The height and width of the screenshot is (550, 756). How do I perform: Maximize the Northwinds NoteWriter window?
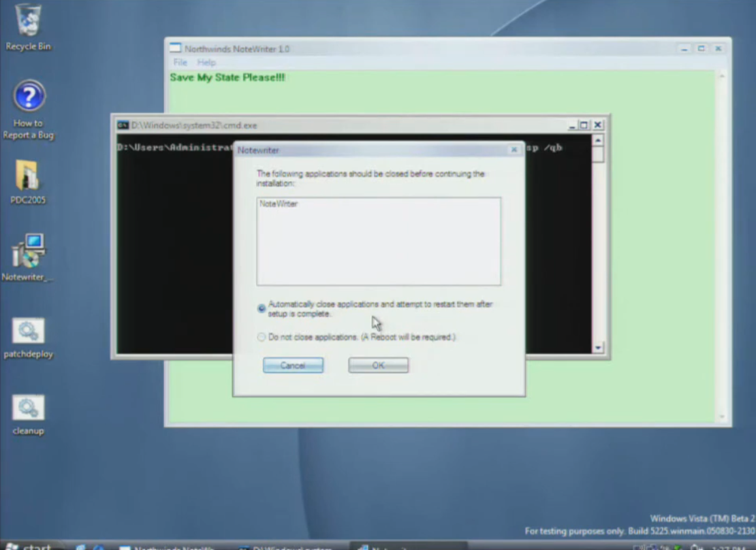pyautogui.click(x=702, y=49)
